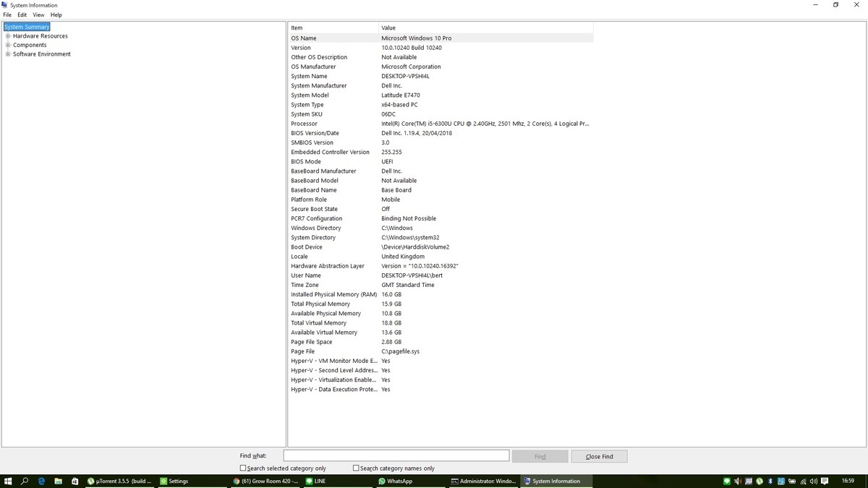Click the Close Find button
Screen dimensions: 868x488
[x=599, y=456]
